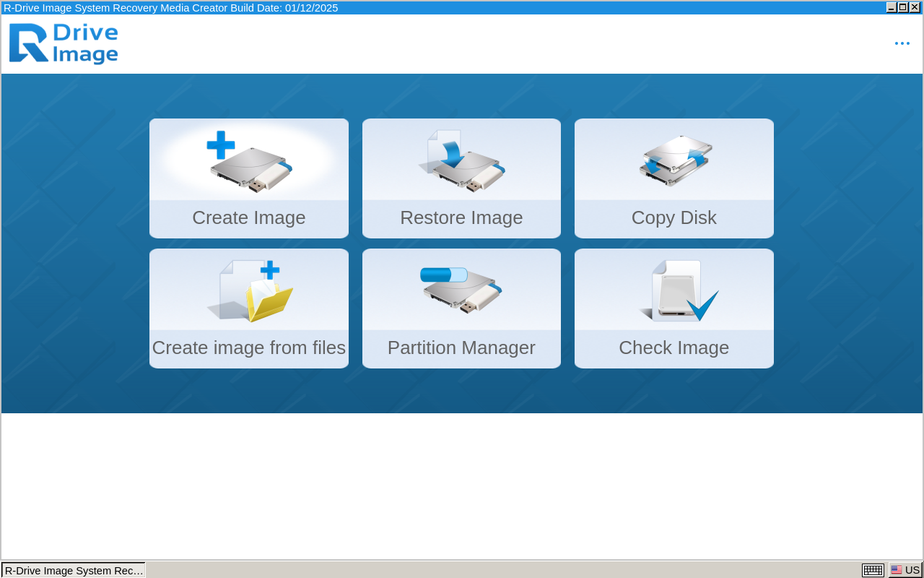Click the Create Image disk-plus icon

coord(249,162)
